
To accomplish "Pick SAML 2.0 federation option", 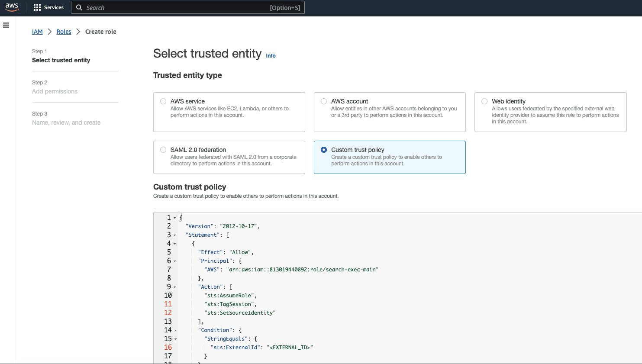I will click(163, 150).
